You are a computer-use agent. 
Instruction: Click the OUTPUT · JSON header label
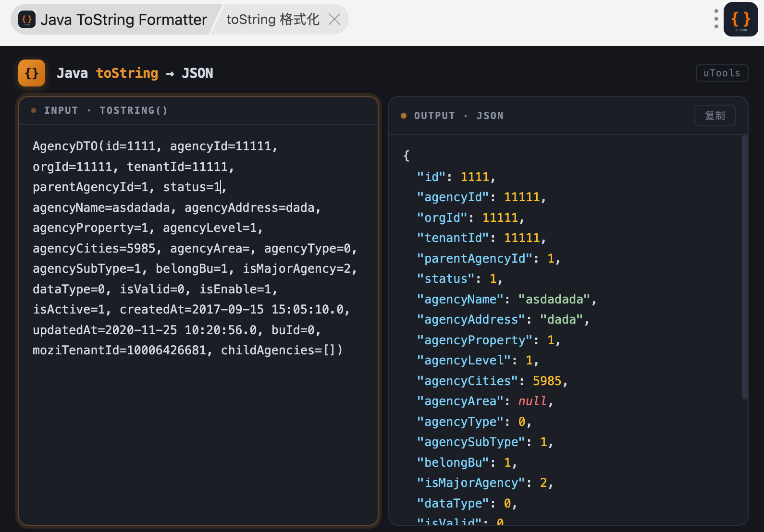459,116
